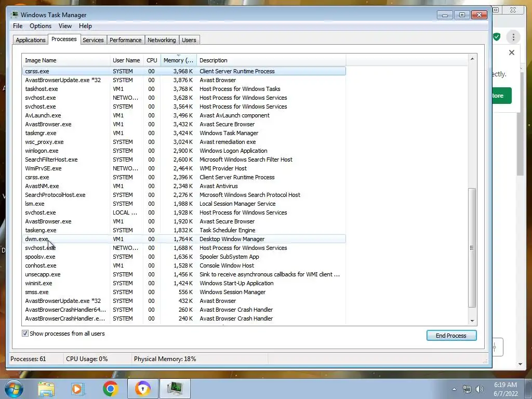Select taskhost.exe process row
Screen dimensions: 532x399
pos(184,89)
